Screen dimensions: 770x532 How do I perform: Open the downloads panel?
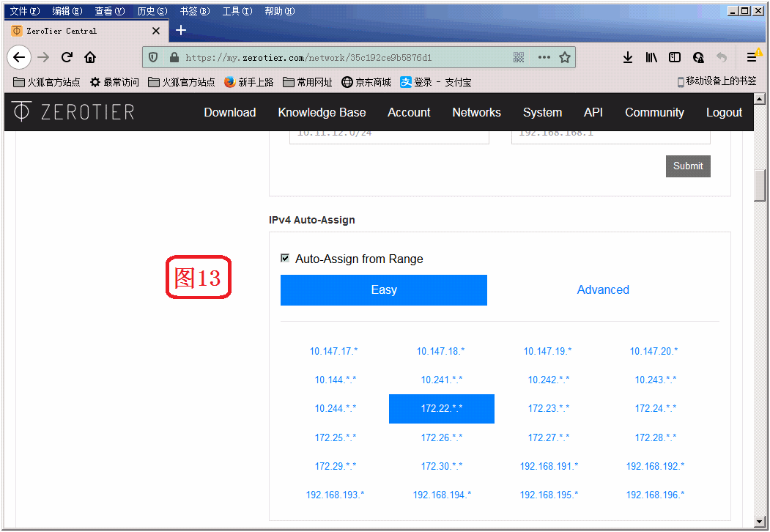tap(628, 57)
